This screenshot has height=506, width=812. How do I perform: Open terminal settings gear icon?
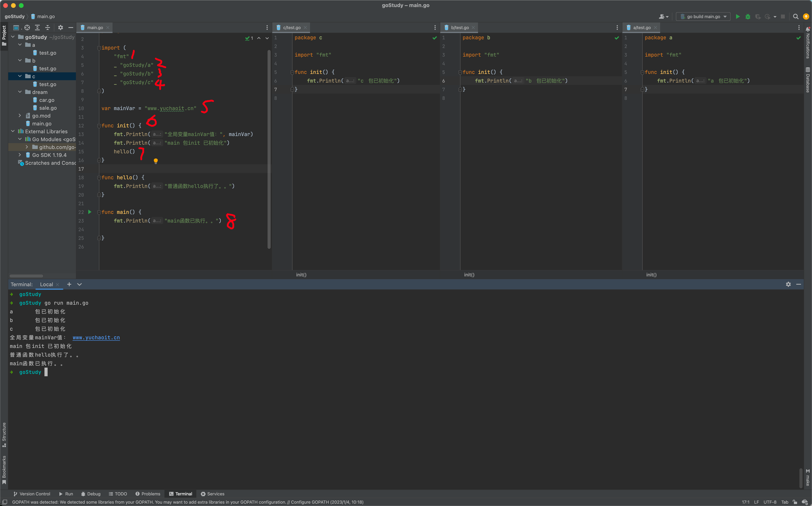click(788, 284)
